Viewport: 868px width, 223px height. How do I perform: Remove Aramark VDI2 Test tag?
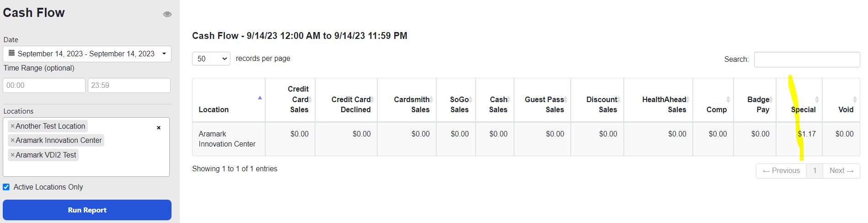[x=12, y=155]
